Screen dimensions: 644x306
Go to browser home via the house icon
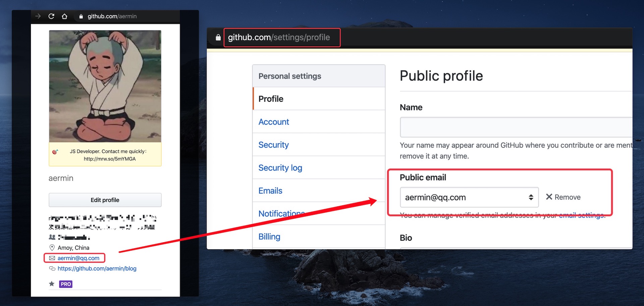pyautogui.click(x=64, y=16)
